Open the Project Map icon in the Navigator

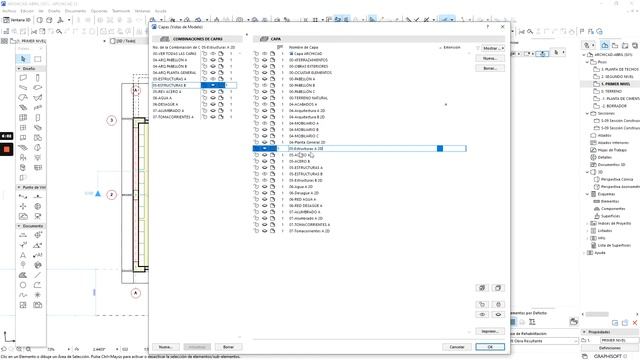tap(604, 45)
